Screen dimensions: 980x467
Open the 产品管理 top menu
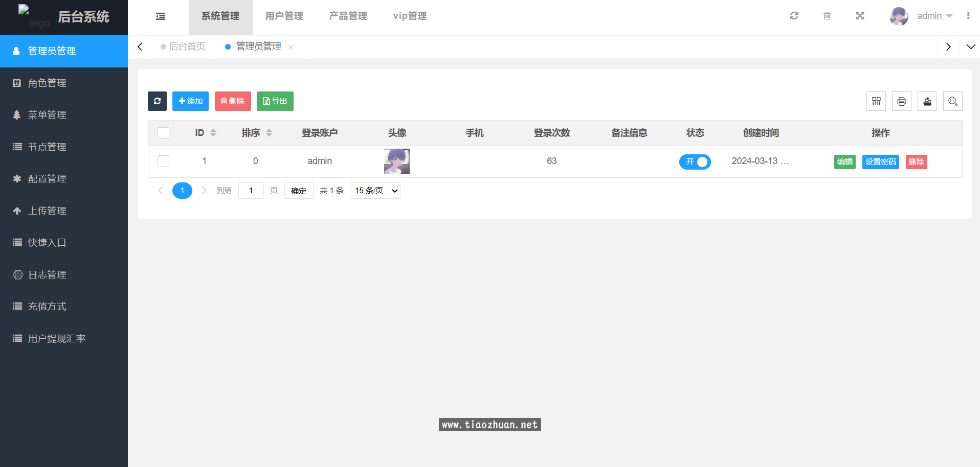coord(348,16)
